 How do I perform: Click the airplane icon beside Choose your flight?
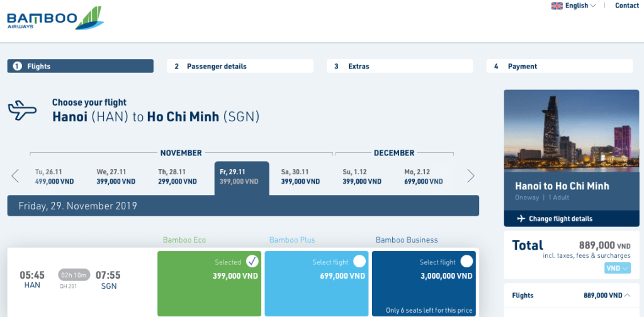pos(22,111)
